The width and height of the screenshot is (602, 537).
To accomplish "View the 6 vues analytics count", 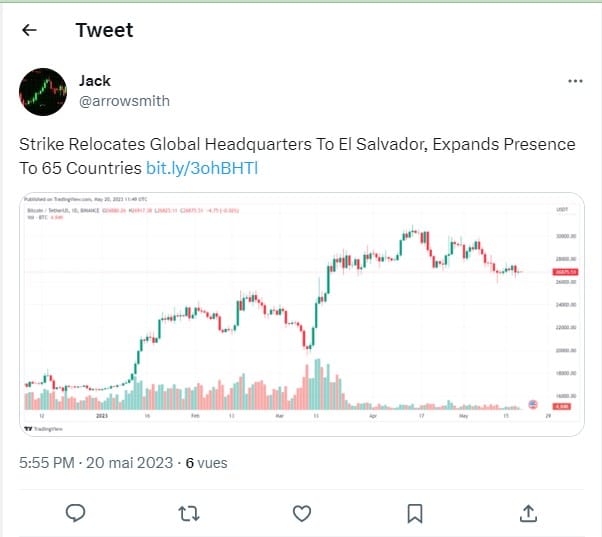I will click(207, 463).
